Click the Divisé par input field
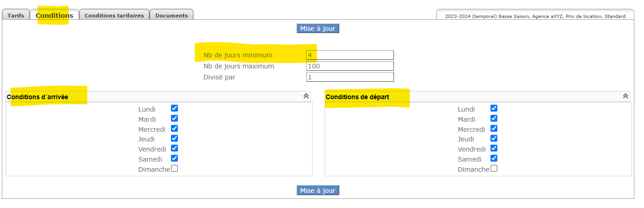Screen dimensions: 644x208 pos(350,77)
